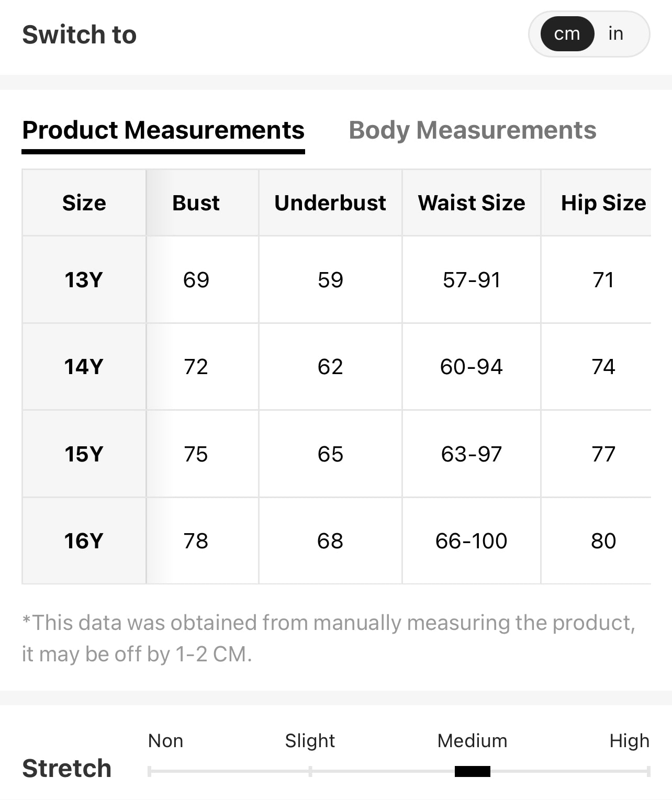Click the Hip Size column header
Screen dimensions: 672x800
tap(603, 203)
